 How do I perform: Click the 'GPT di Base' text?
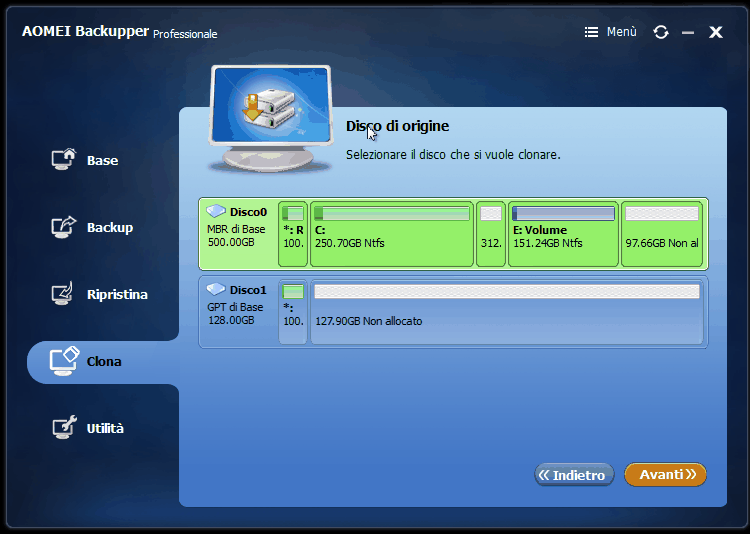click(x=235, y=307)
